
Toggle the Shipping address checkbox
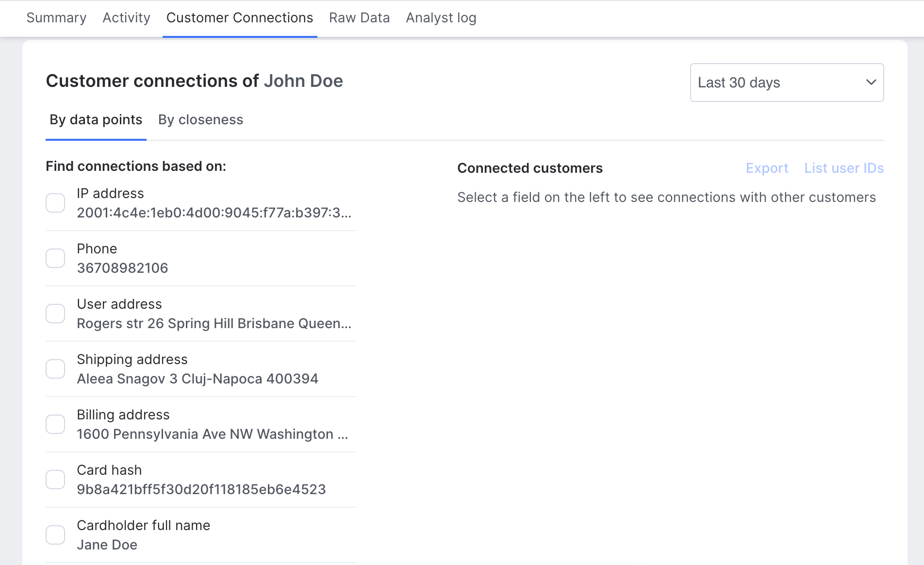tap(55, 369)
